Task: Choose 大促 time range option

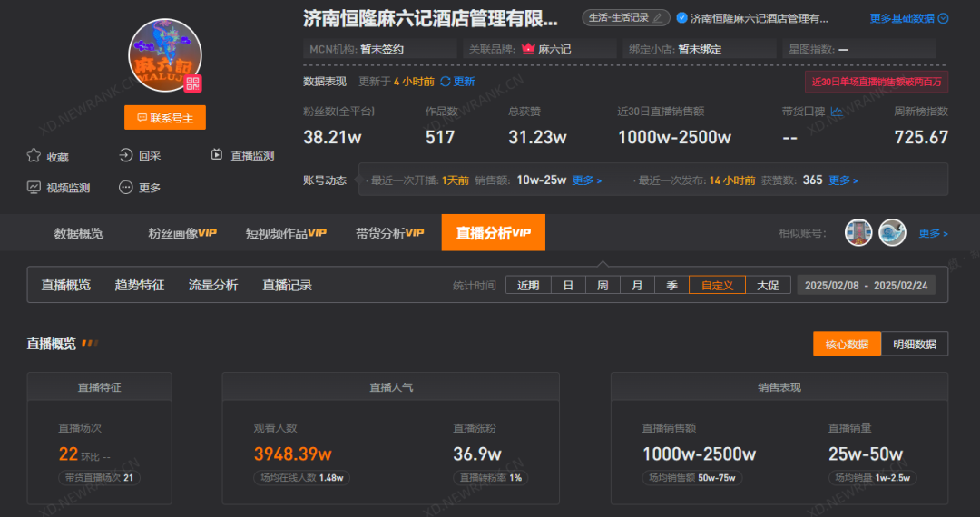Action: (x=769, y=285)
